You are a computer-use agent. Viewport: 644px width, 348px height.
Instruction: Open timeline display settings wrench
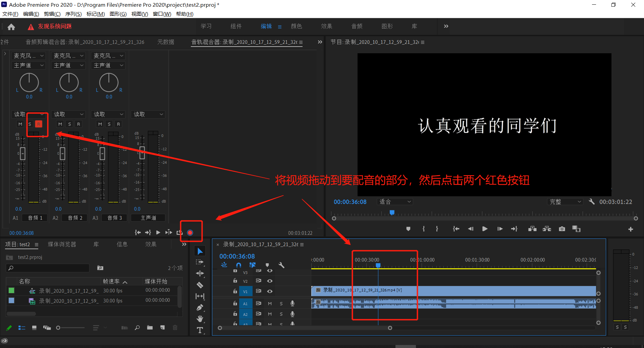point(281,265)
